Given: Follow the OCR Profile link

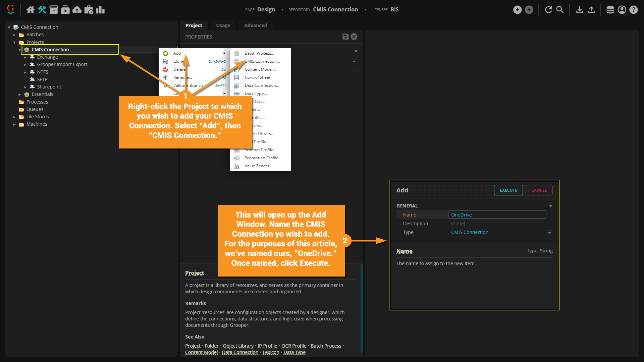Looking at the screenshot, I should [294, 346].
